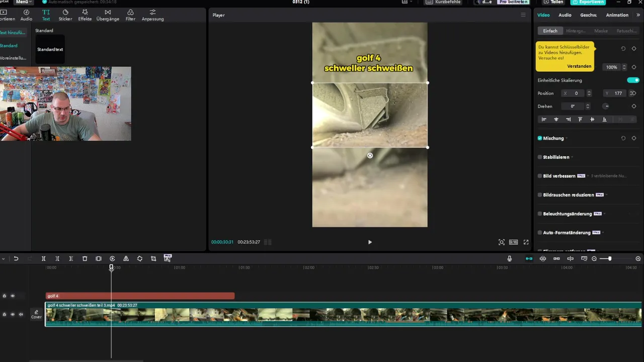
Task: Mute the main video track audio
Action: (21, 314)
